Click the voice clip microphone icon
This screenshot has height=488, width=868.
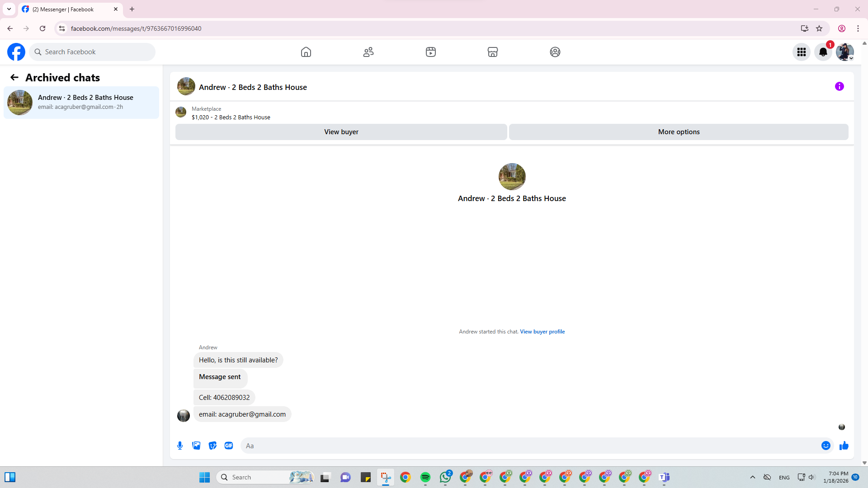click(x=180, y=446)
